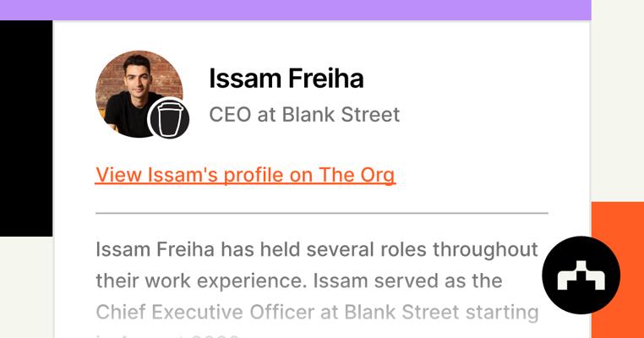The image size is (644, 338).
Task: Click The Org logo in black circle
Action: pyautogui.click(x=581, y=275)
